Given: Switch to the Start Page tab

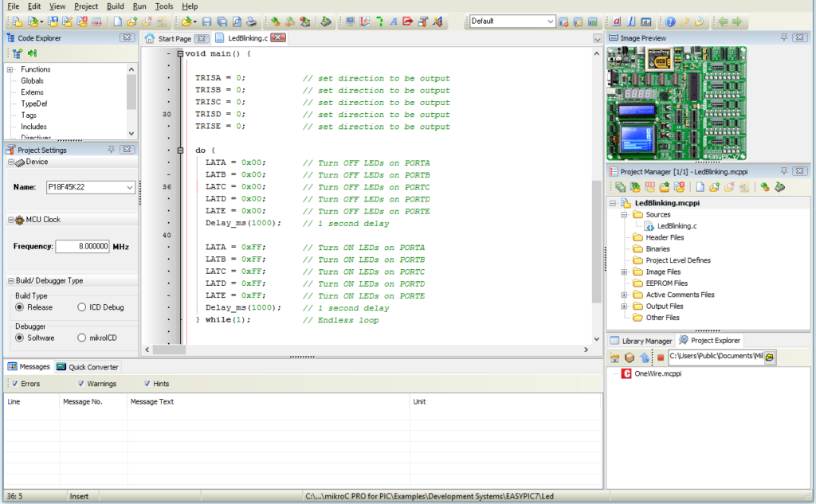Looking at the screenshot, I should [x=175, y=38].
